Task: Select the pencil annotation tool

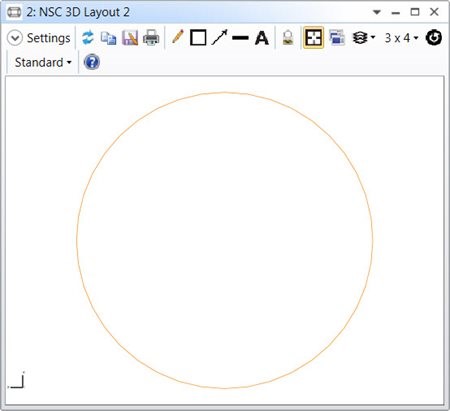Action: click(x=178, y=37)
